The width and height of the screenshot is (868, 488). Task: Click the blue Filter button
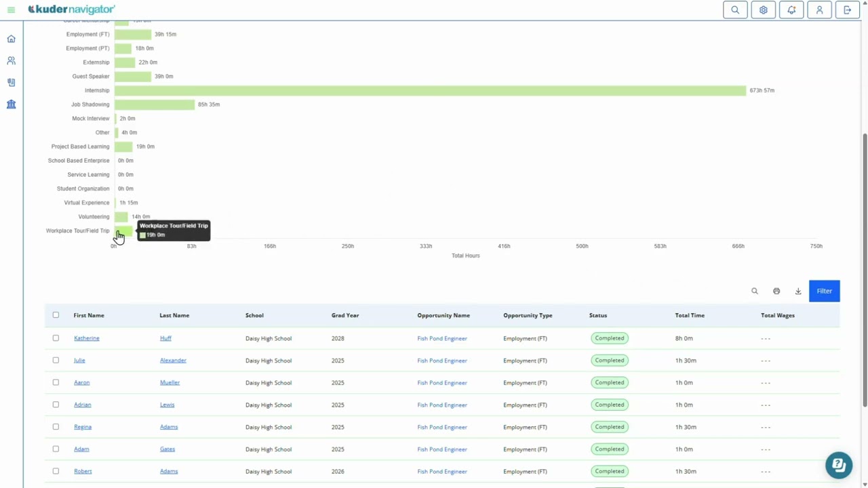(x=824, y=291)
